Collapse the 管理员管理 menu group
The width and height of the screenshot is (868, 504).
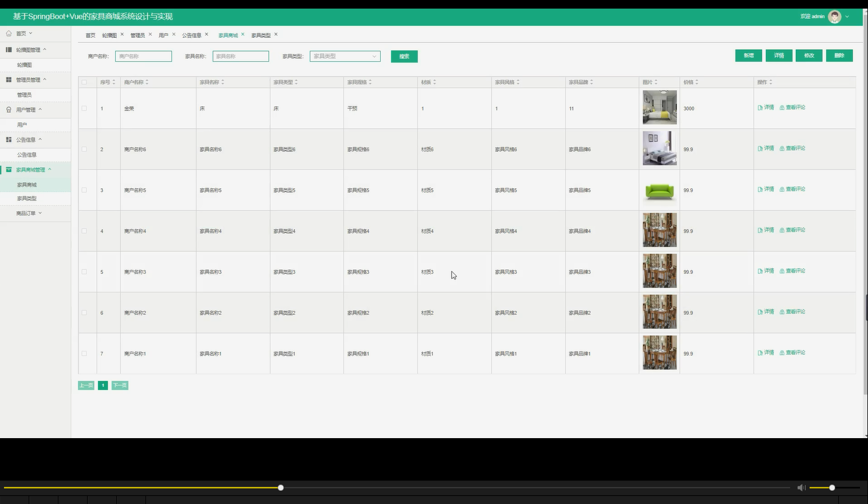(45, 80)
